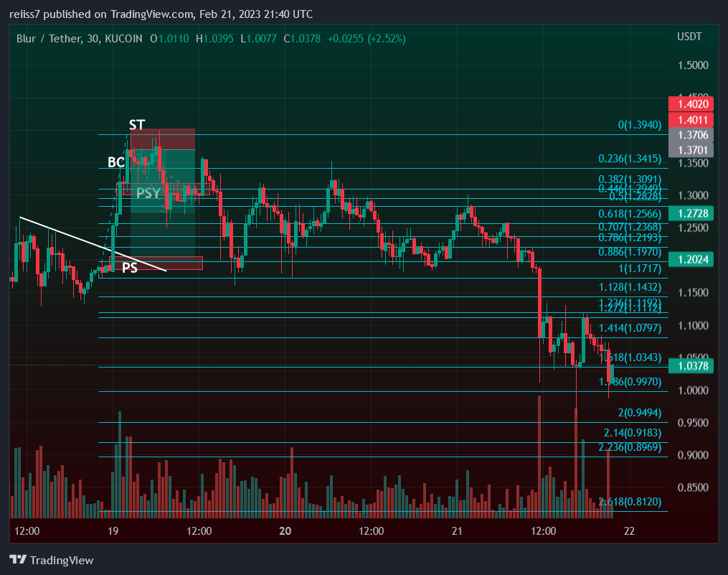
Task: Click the red rectangle near PS label
Action: pos(156,263)
